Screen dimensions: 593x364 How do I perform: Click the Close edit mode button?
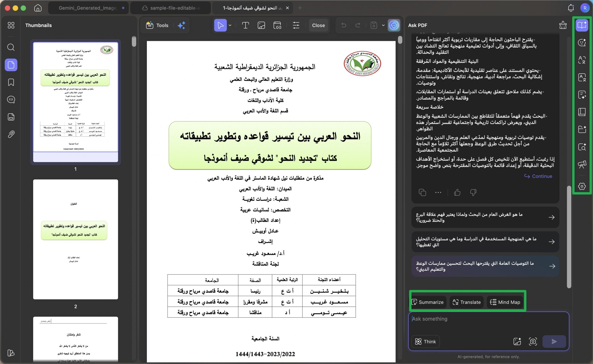coord(318,25)
